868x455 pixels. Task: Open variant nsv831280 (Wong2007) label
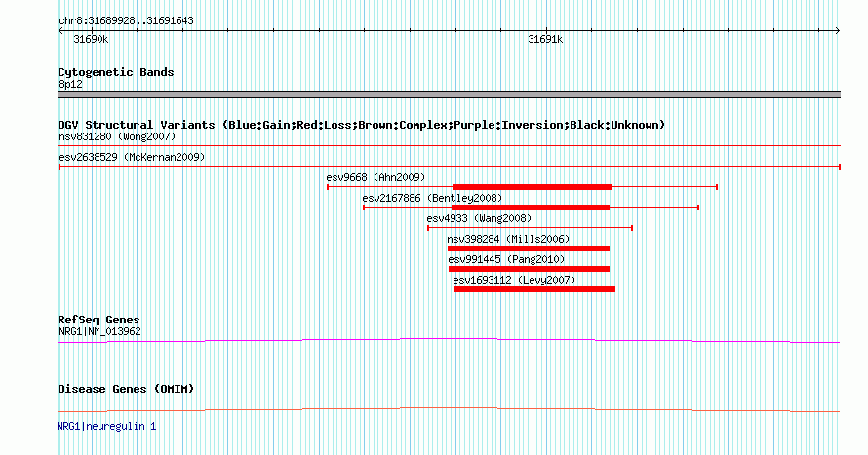[117, 136]
